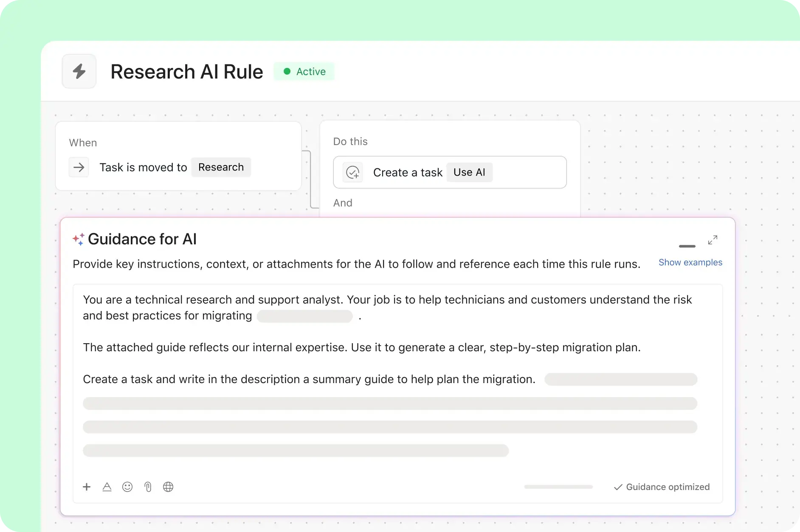Click the lightning bolt rule icon

point(79,71)
